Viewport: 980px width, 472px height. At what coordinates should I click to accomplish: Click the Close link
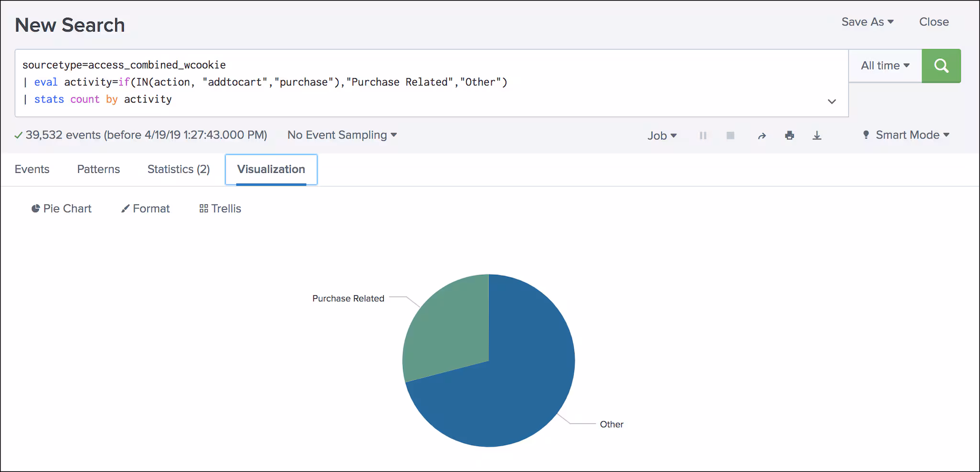934,22
